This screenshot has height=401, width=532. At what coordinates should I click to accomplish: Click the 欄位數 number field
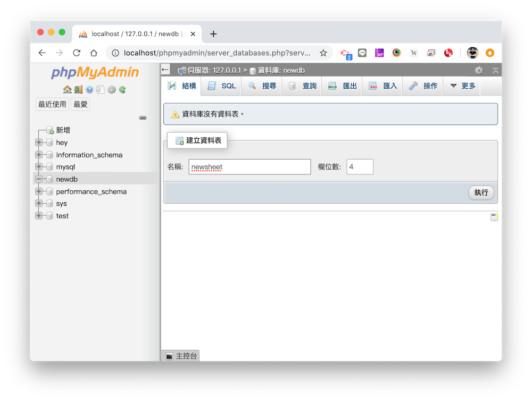pyautogui.click(x=360, y=167)
